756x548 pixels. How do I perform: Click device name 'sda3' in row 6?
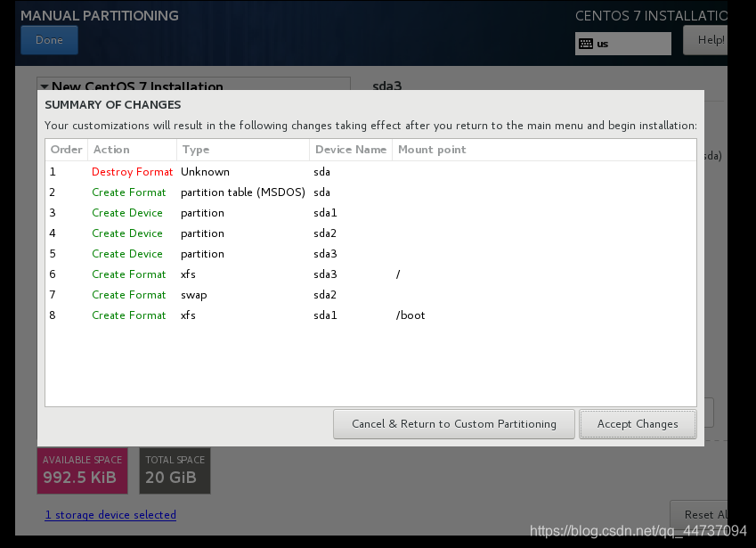325,274
